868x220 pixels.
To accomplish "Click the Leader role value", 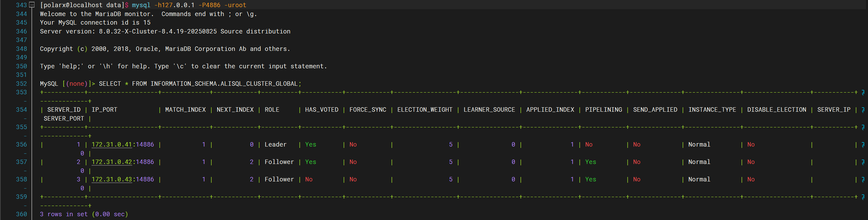I will pyautogui.click(x=275, y=145).
